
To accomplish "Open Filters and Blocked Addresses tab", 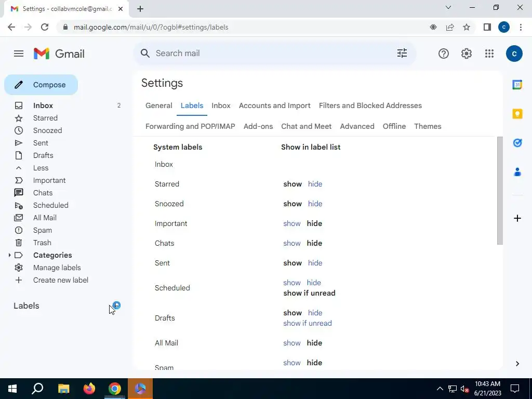I will click(370, 106).
